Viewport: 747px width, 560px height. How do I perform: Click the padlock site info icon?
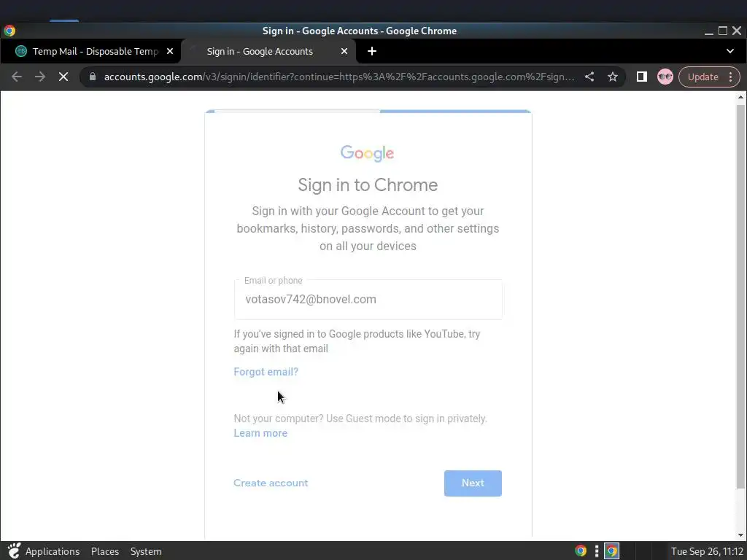(x=93, y=77)
